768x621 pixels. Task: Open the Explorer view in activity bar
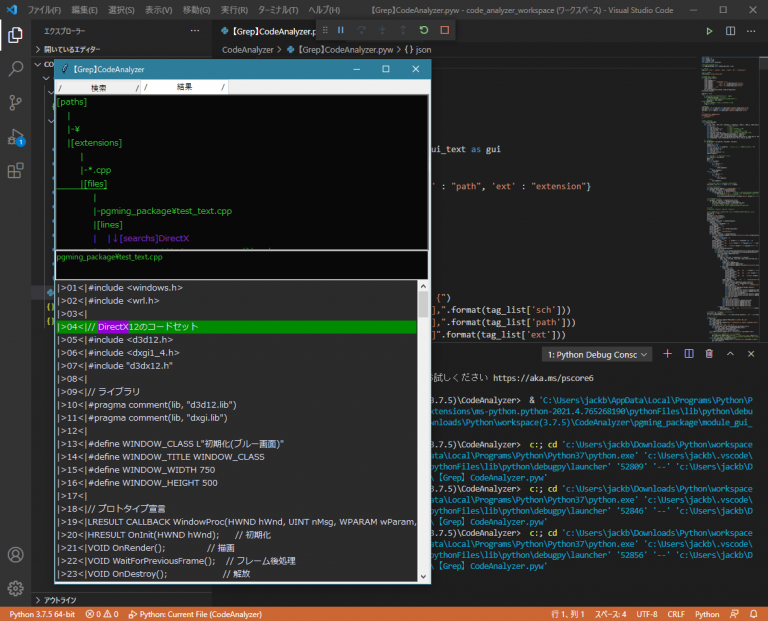[x=16, y=35]
